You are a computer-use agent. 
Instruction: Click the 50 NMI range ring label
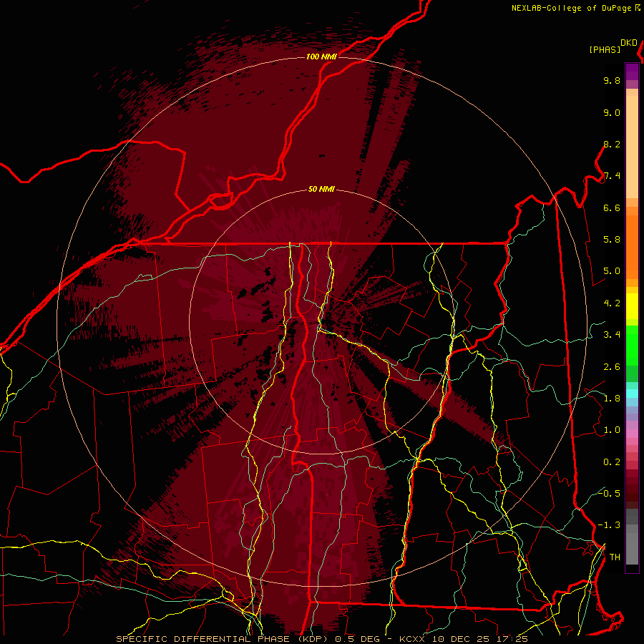(x=321, y=190)
